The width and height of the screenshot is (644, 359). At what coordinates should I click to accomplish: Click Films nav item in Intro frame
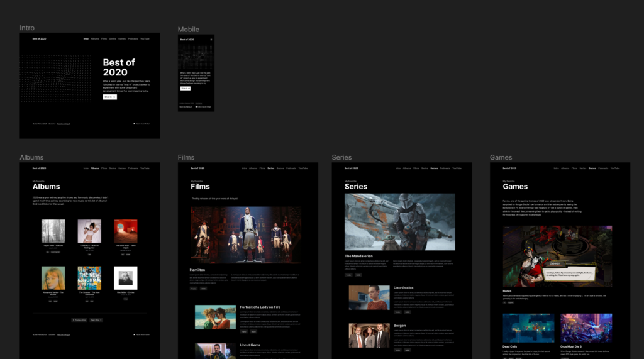point(104,38)
